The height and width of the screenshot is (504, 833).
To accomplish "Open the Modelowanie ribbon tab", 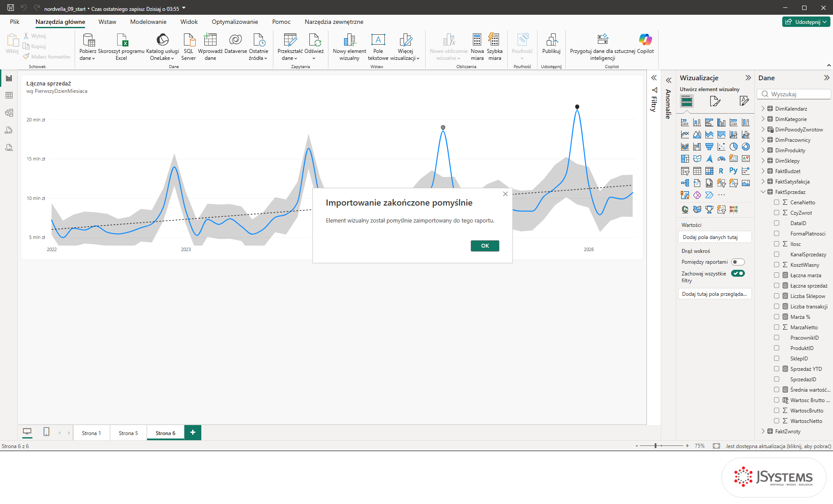I will click(x=148, y=22).
